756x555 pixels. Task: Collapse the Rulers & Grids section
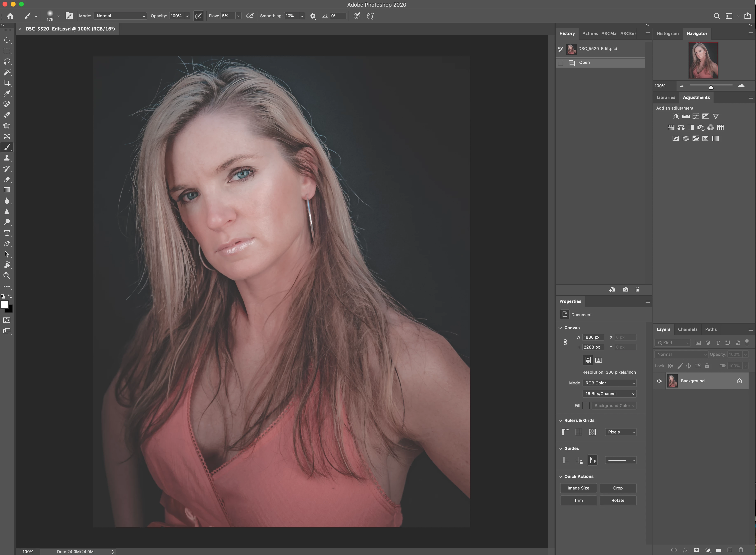coord(560,421)
